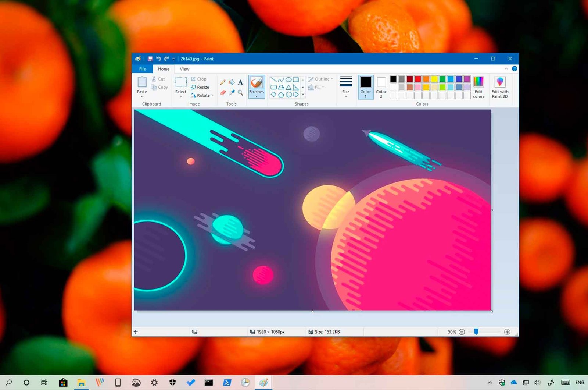Viewport: 588px width, 390px height.
Task: Activate the Text tool
Action: click(240, 82)
